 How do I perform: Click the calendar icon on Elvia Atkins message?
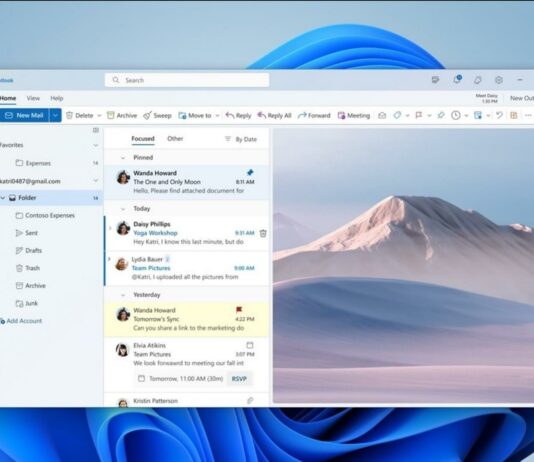[x=250, y=345]
